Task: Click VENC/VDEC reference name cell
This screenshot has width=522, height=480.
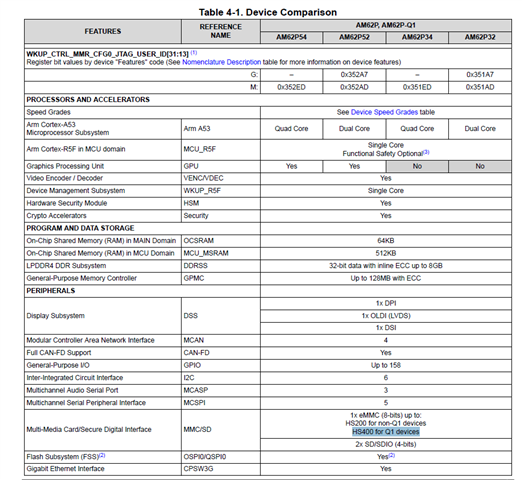Action: click(x=221, y=178)
